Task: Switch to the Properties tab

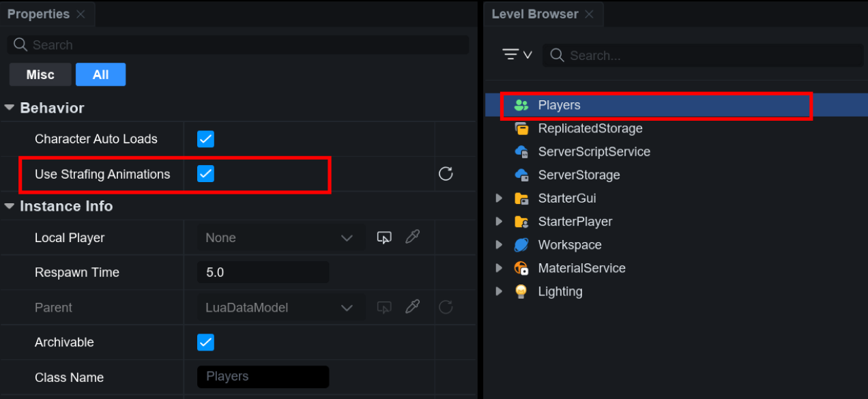Action: coord(38,14)
